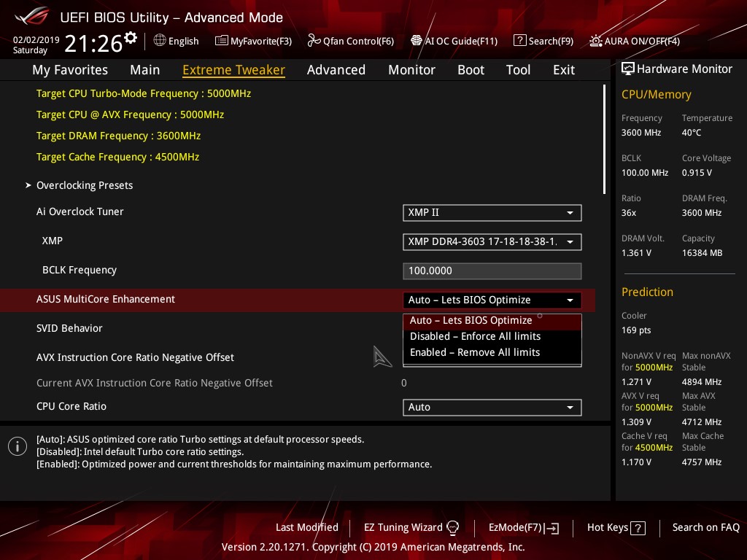
Task: Open XMP DDR4-3603 profile dropdown
Action: (492, 241)
